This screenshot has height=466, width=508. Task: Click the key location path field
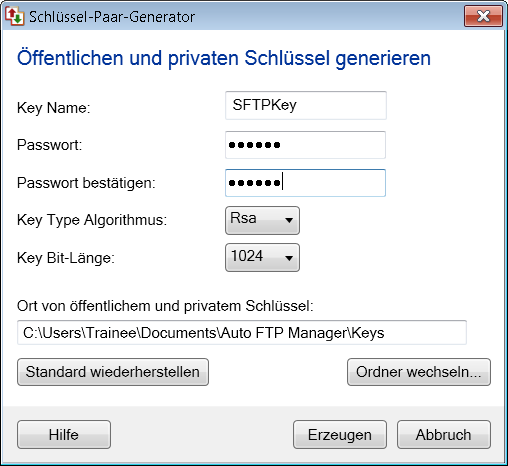[242, 333]
